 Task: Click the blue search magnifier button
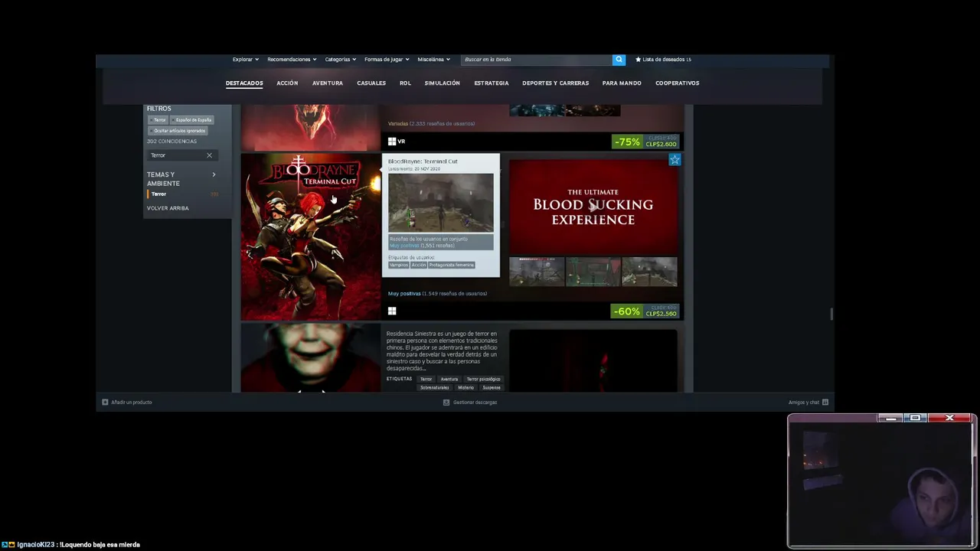619,60
